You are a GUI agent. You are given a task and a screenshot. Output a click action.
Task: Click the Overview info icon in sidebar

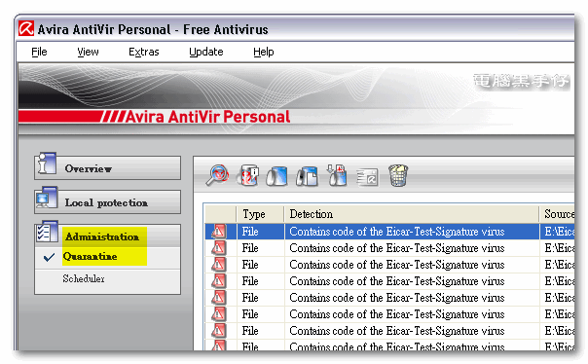[47, 164]
